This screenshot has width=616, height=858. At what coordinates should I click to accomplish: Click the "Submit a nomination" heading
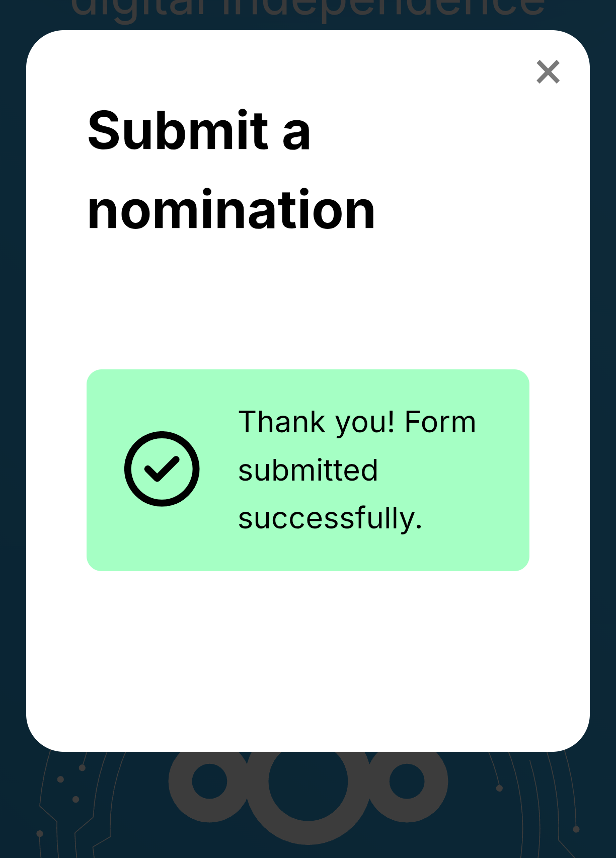click(x=232, y=170)
